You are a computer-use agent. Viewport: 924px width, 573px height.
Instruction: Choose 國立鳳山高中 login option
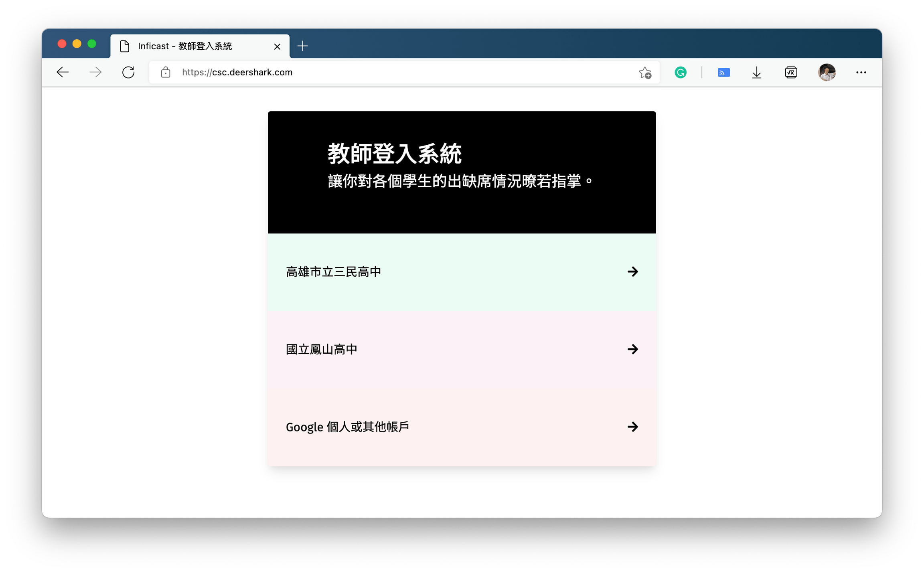point(462,349)
